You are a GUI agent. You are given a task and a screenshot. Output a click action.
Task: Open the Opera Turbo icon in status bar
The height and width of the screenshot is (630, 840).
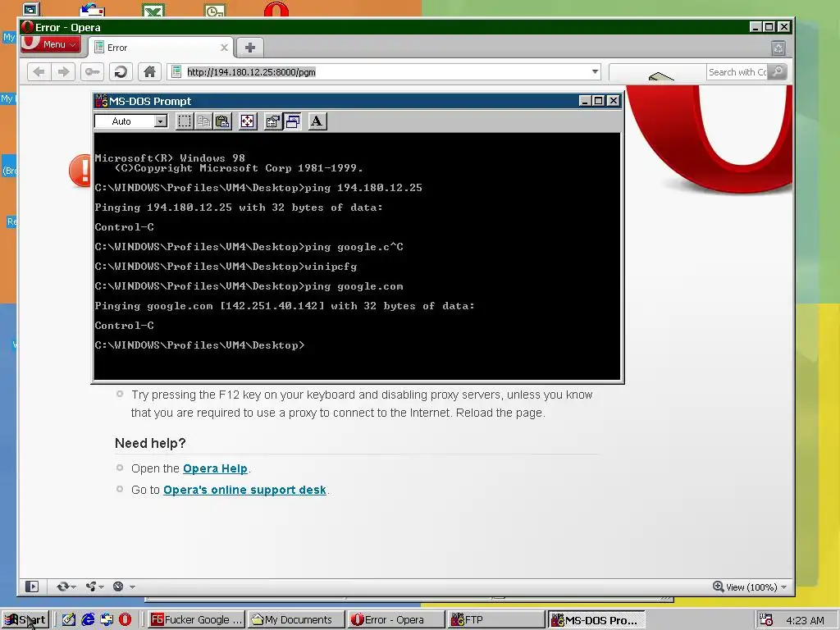[x=118, y=587]
